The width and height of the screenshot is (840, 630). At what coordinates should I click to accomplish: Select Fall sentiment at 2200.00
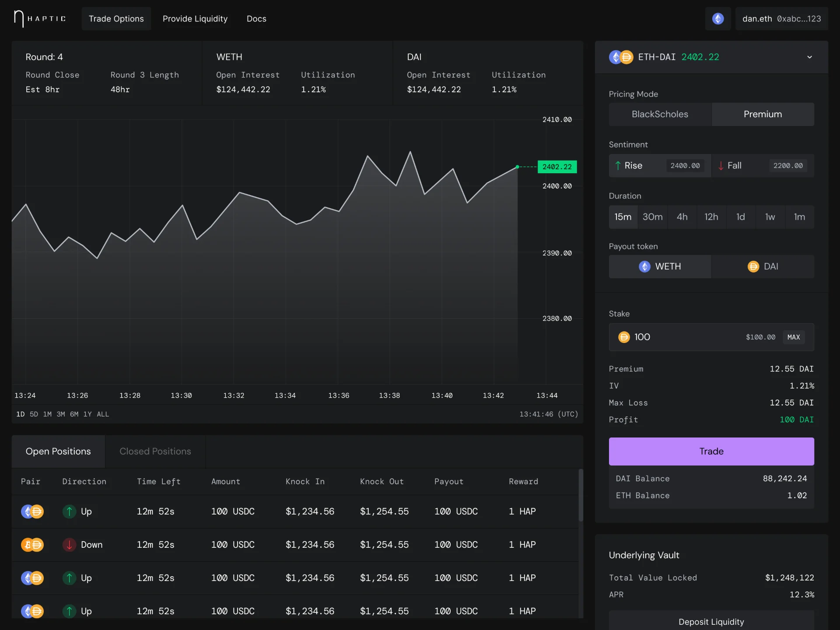pos(763,165)
